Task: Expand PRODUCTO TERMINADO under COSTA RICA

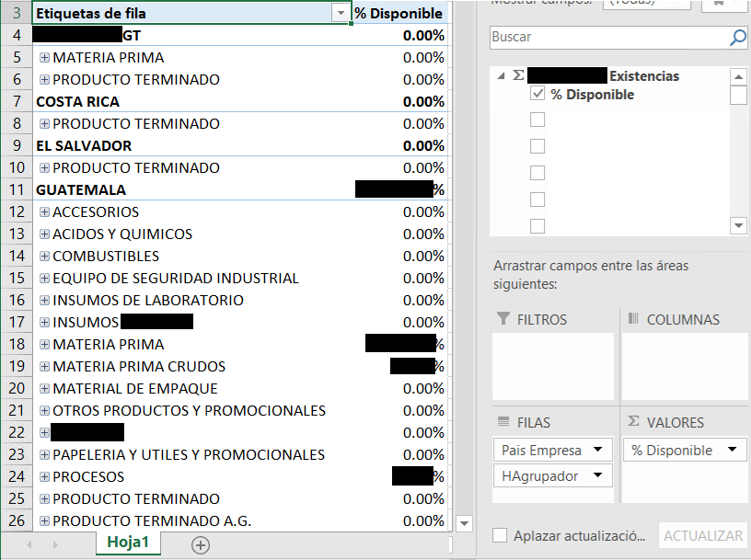Action: click(x=44, y=123)
